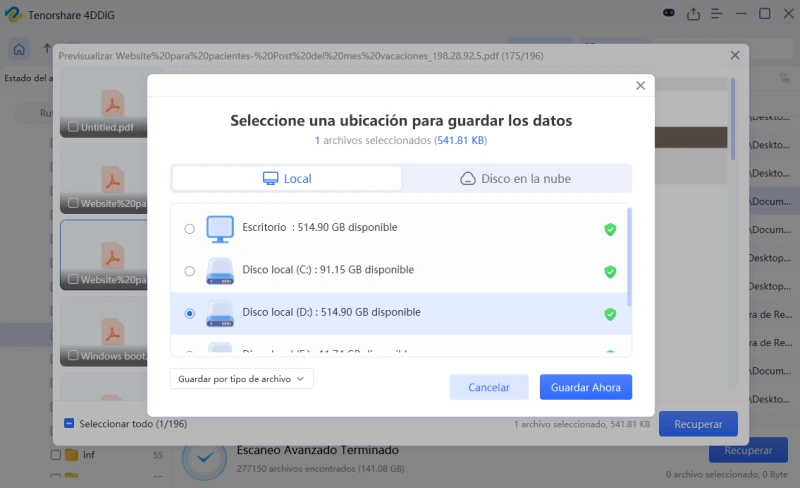
Task: Click Recuperar in the preview window
Action: point(698,424)
